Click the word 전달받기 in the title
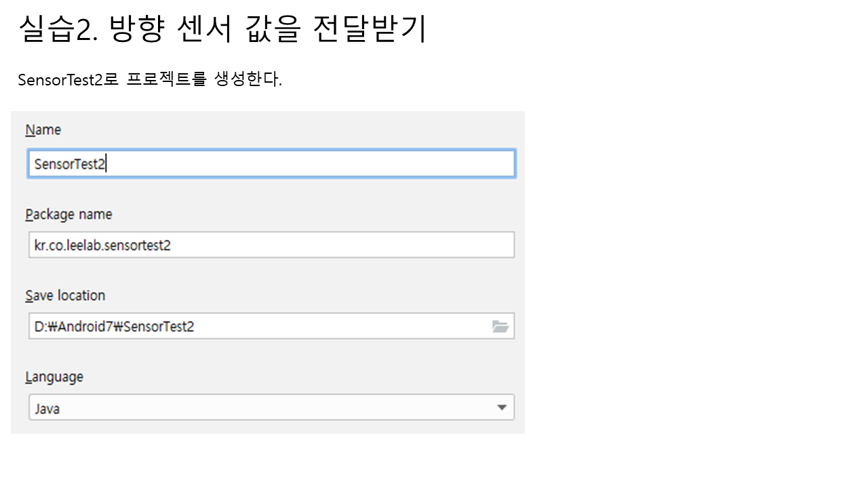Screen dimensions: 868x488 (370, 29)
